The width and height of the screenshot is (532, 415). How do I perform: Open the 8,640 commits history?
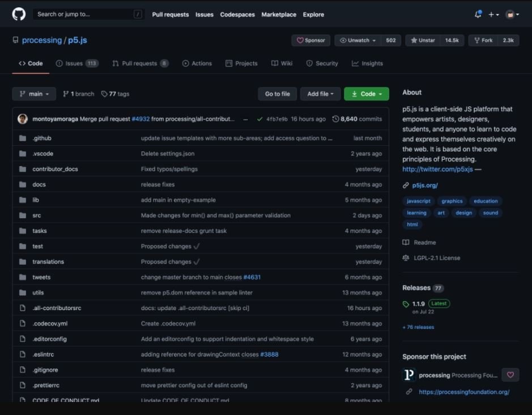click(x=357, y=119)
